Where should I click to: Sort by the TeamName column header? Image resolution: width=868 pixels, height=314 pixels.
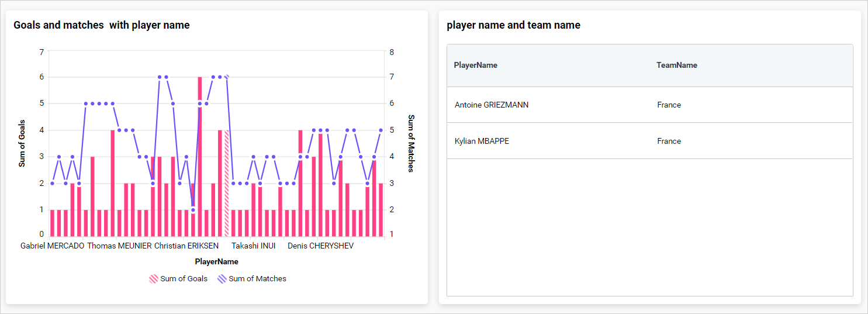pos(677,65)
